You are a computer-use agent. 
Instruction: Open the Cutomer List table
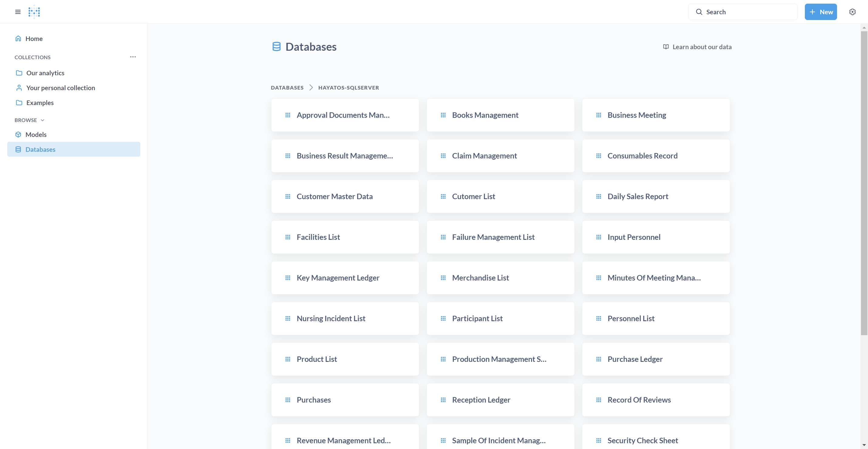point(500,196)
